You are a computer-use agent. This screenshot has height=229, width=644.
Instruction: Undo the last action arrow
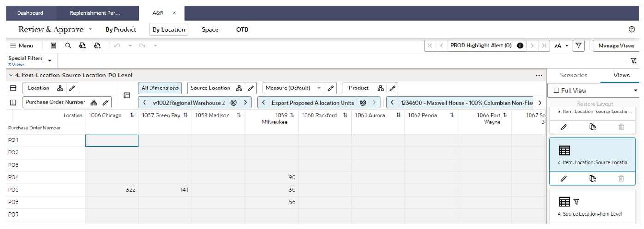click(117, 46)
